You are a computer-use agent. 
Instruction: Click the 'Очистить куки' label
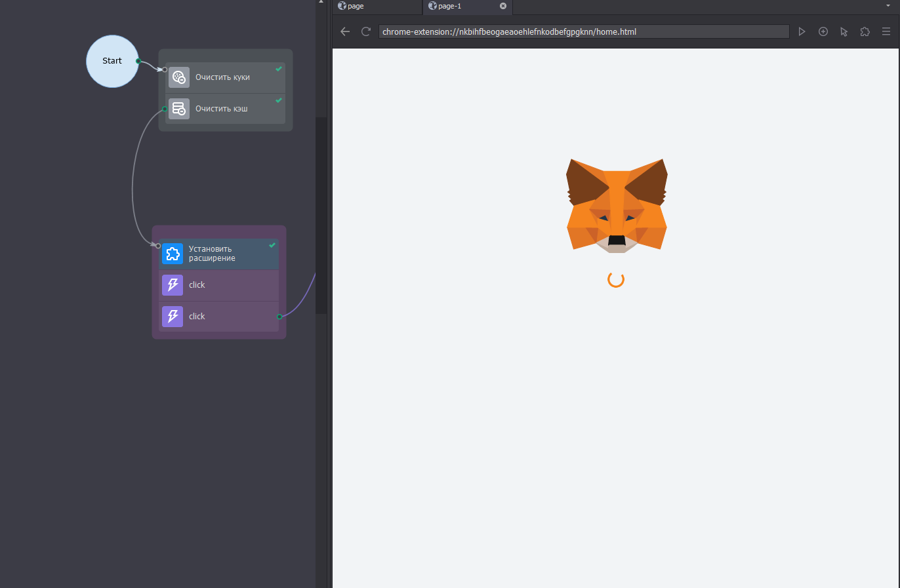click(x=222, y=77)
